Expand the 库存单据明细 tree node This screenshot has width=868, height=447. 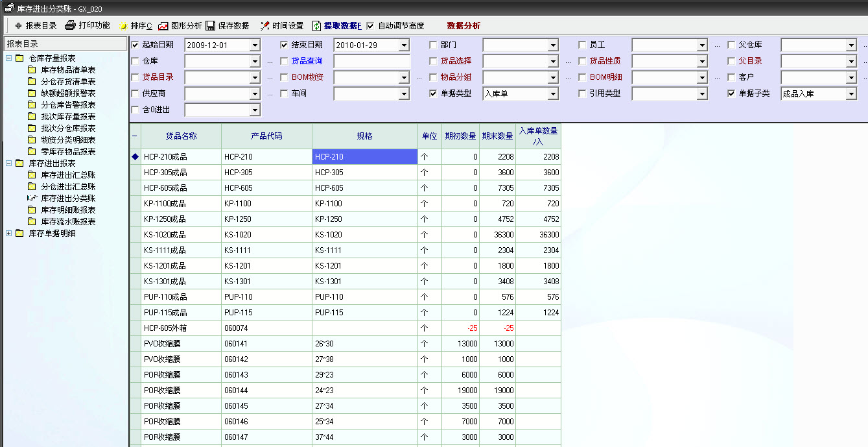[9, 234]
